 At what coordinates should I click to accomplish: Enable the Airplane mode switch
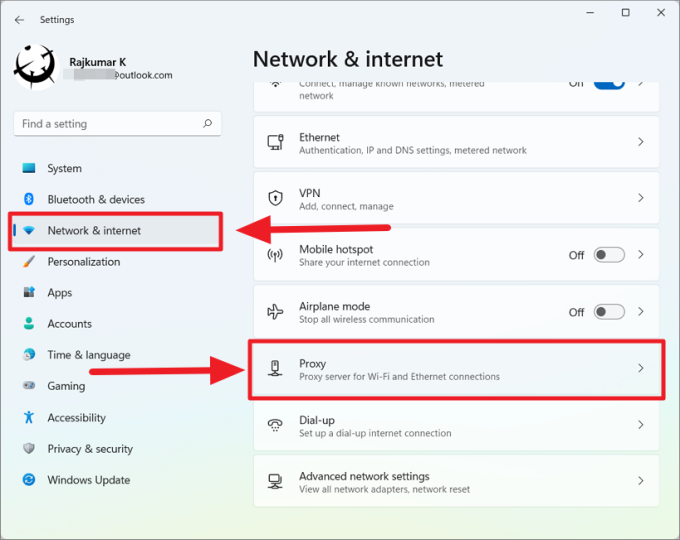608,312
